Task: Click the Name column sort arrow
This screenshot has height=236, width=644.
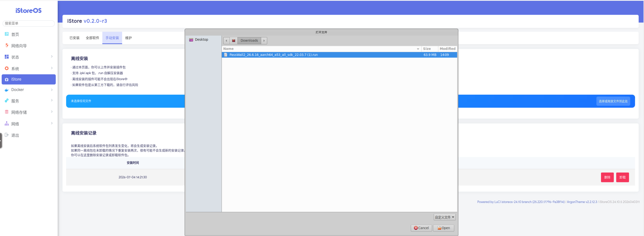Action: 418,49
